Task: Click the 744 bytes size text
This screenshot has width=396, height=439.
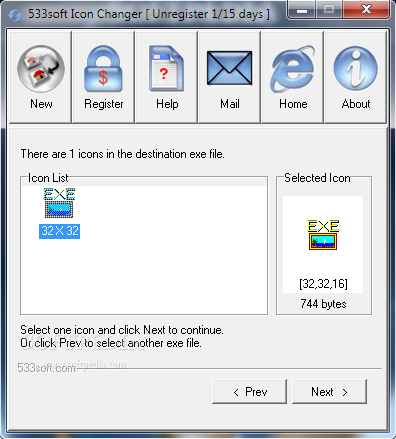Action: [323, 304]
